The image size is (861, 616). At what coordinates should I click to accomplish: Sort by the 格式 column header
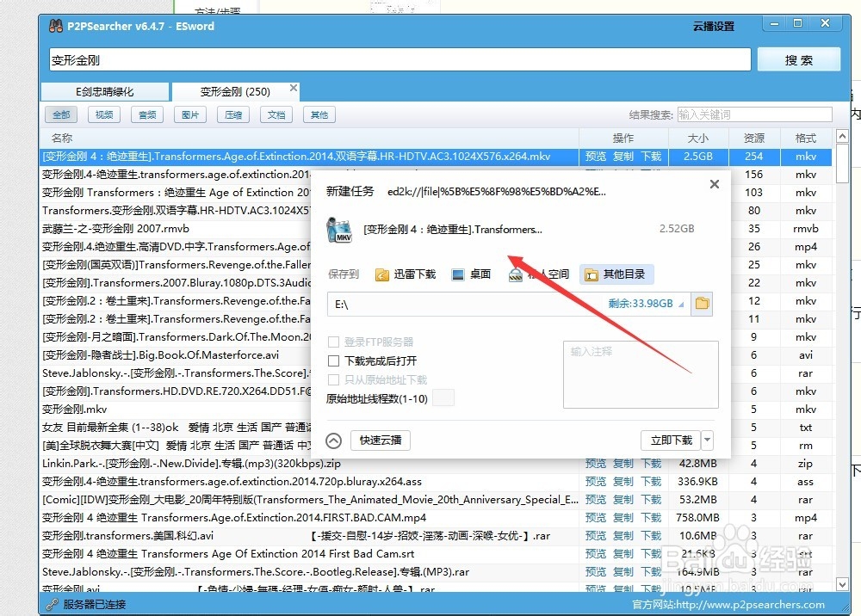[806, 138]
